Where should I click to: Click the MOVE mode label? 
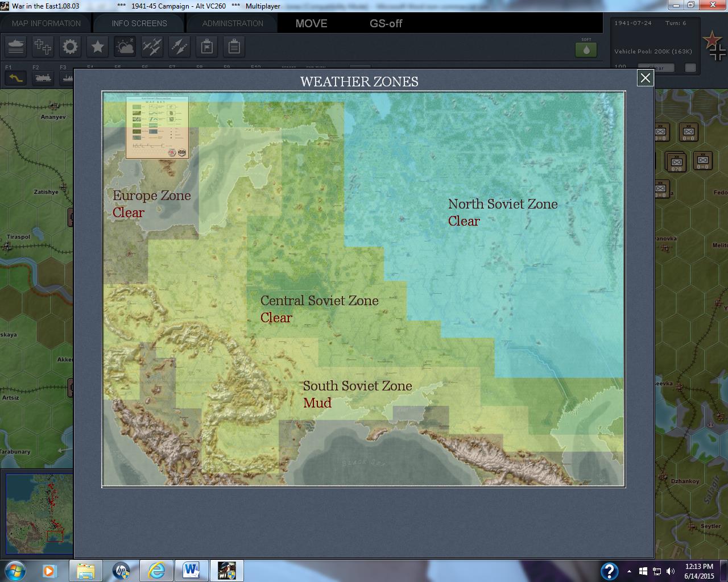click(312, 23)
